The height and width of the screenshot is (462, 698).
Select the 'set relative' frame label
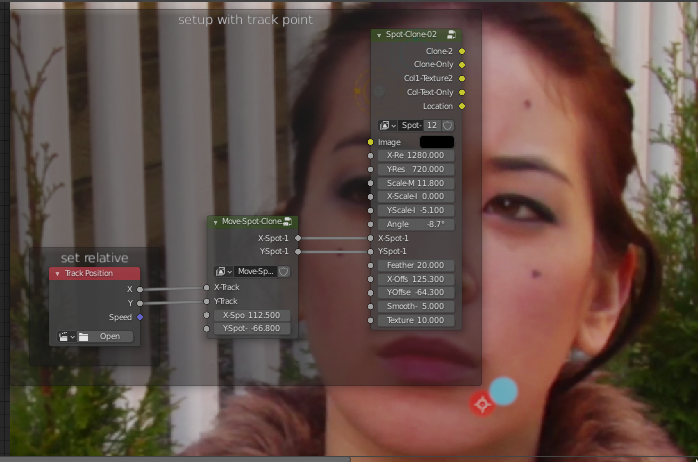point(94,258)
